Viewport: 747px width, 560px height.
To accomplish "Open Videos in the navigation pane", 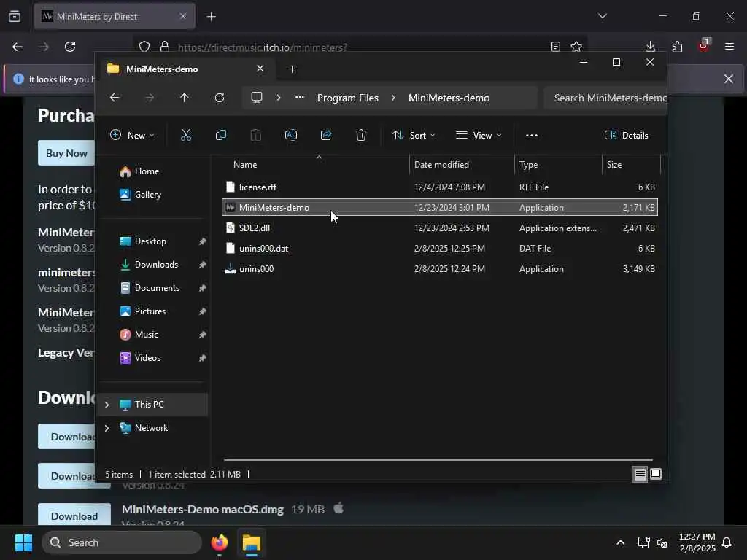I will pyautogui.click(x=147, y=358).
